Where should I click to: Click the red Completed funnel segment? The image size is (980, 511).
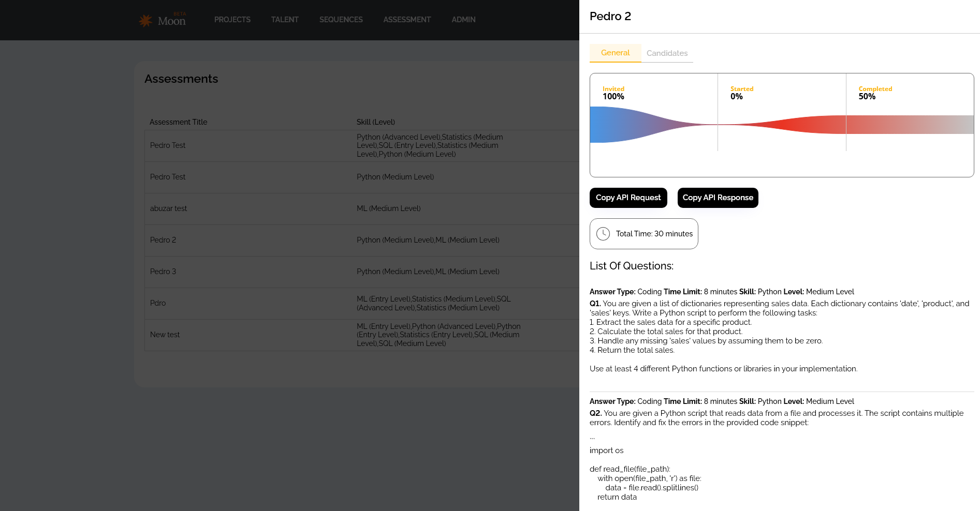(910, 125)
